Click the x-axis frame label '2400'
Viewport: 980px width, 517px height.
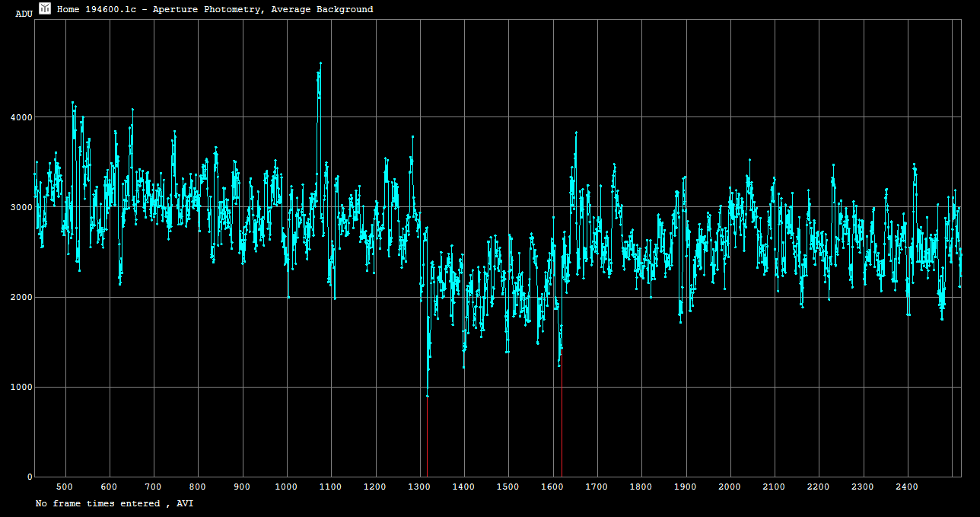pyautogui.click(x=908, y=487)
